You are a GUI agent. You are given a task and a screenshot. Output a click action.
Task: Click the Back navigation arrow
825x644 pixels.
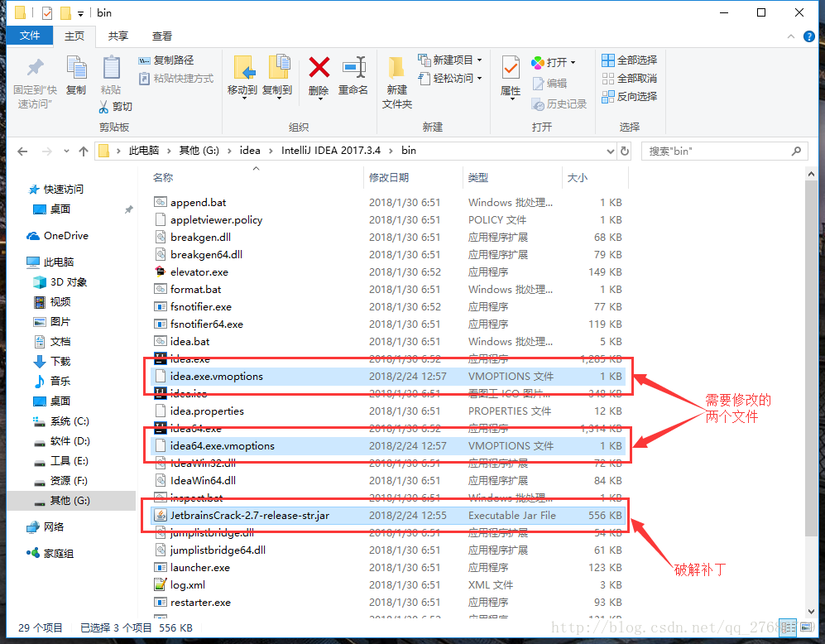coord(22,151)
